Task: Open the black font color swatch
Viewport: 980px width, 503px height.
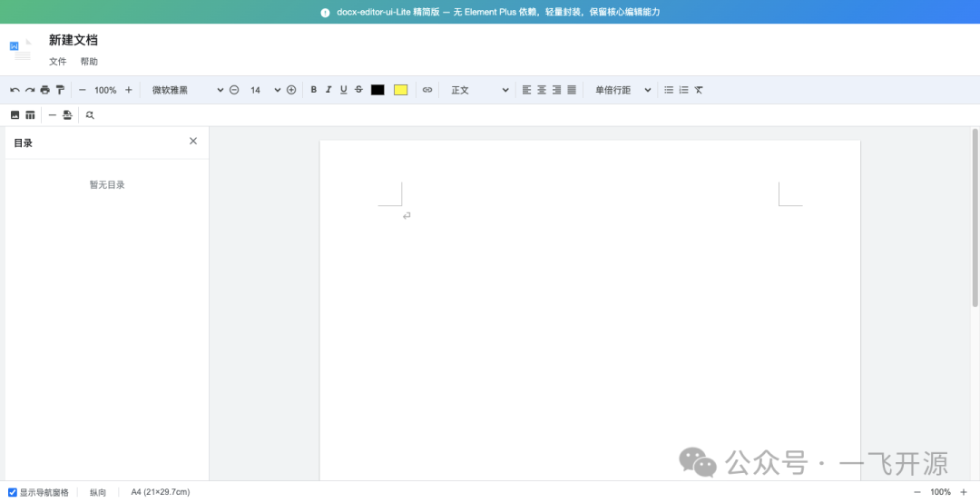Action: [x=377, y=90]
